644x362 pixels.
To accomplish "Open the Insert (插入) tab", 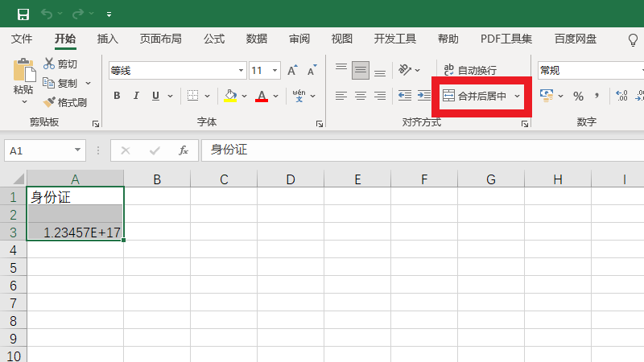I will 108,39.
